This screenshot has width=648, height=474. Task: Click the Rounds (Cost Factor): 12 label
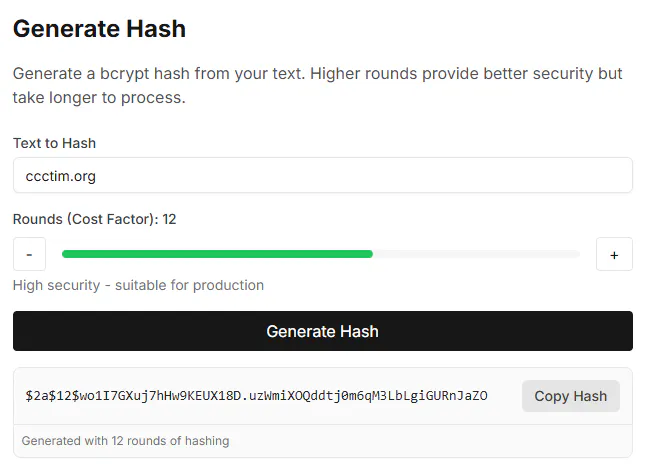[95, 219]
